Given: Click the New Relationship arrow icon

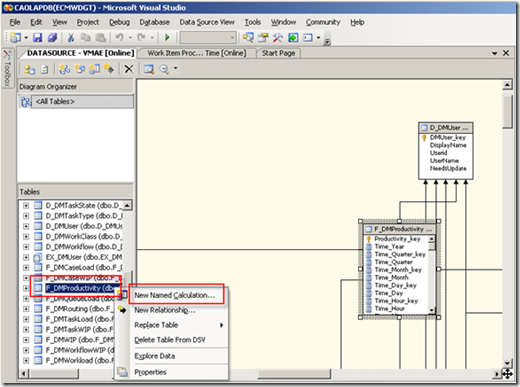Looking at the screenshot, I should pos(109,69).
